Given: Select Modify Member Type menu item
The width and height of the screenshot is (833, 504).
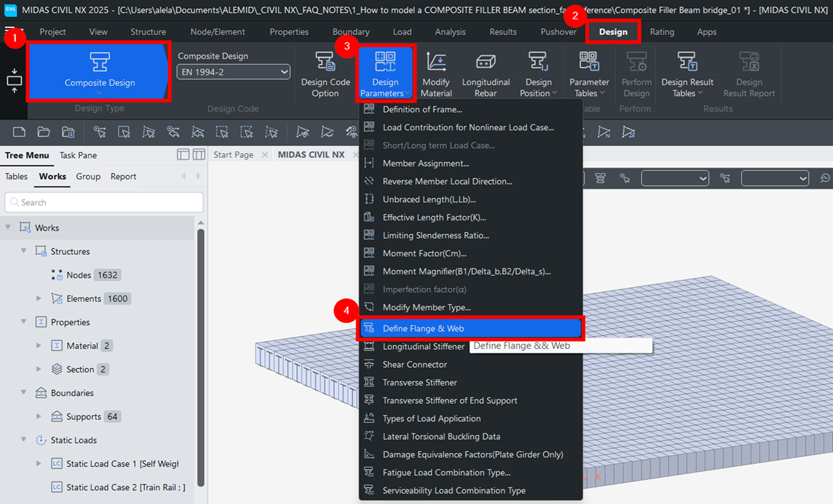Looking at the screenshot, I should pyautogui.click(x=471, y=307).
